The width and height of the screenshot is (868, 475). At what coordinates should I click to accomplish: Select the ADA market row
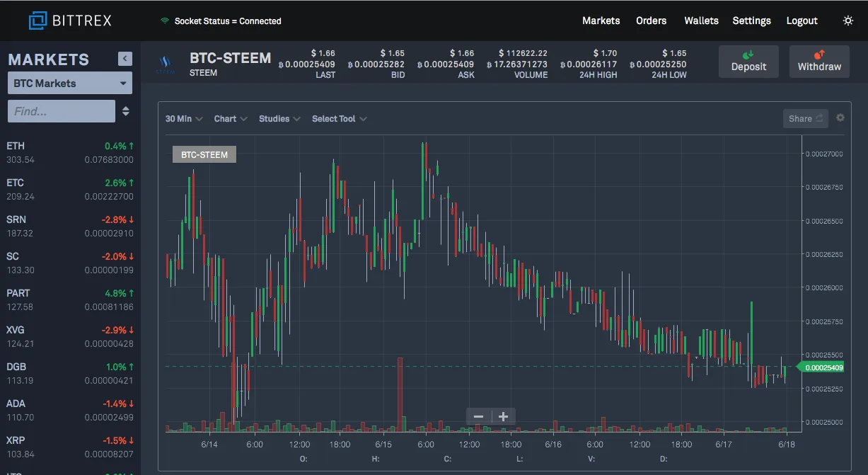(x=70, y=410)
